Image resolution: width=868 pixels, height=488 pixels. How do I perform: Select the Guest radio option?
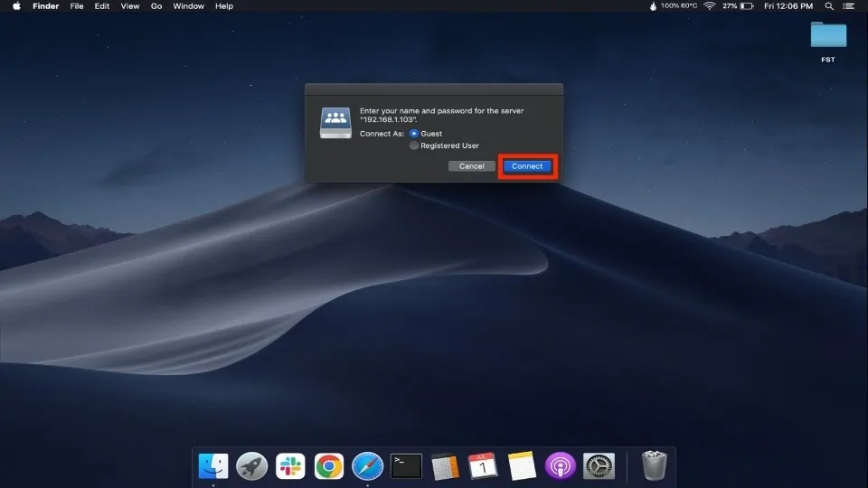point(413,134)
